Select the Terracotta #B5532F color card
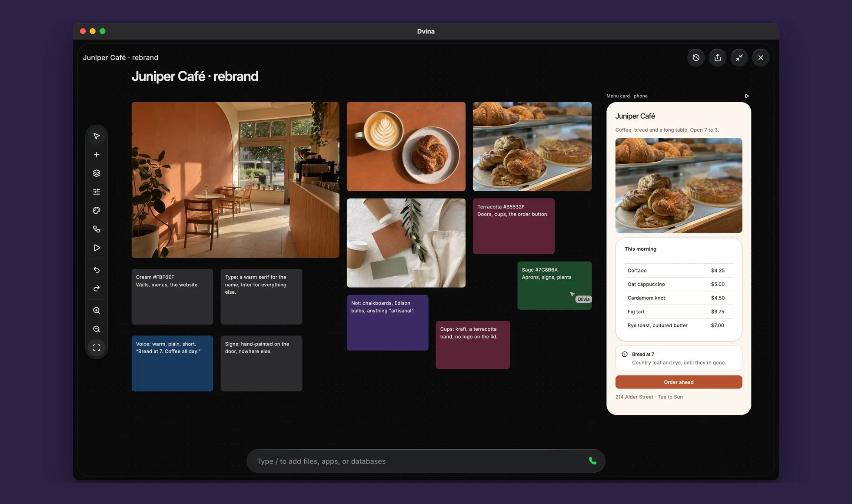This screenshot has height=504, width=852. [x=513, y=226]
